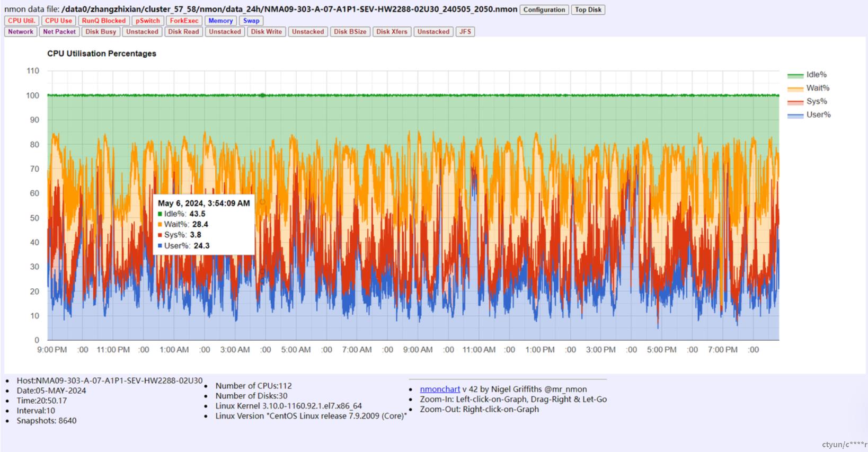Select the Sys% legend entry
The image size is (868, 452).
[807, 101]
